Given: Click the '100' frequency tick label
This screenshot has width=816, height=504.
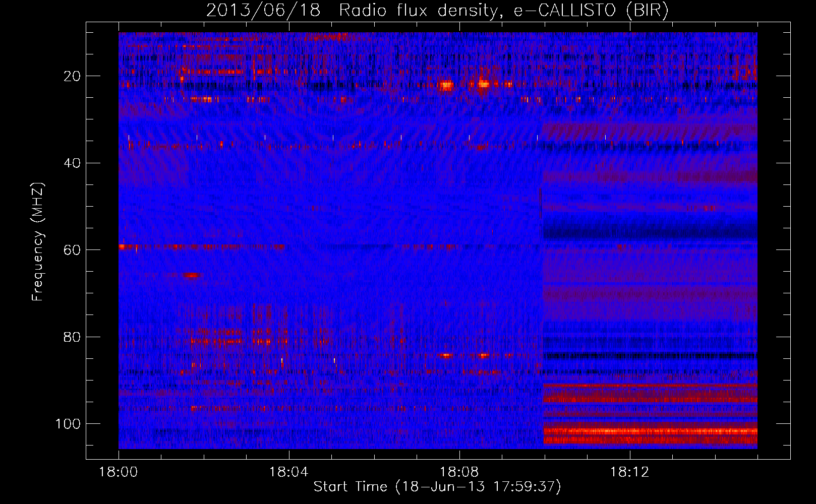Looking at the screenshot, I should (68, 424).
